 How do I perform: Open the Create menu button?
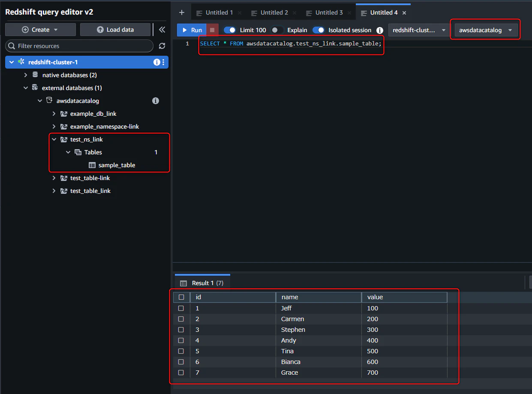tap(40, 30)
